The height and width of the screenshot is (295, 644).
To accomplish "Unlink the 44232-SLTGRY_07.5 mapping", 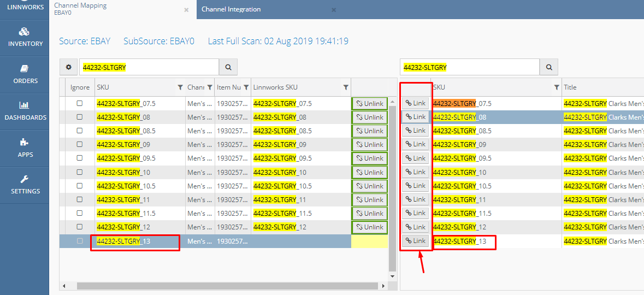I will pos(370,104).
